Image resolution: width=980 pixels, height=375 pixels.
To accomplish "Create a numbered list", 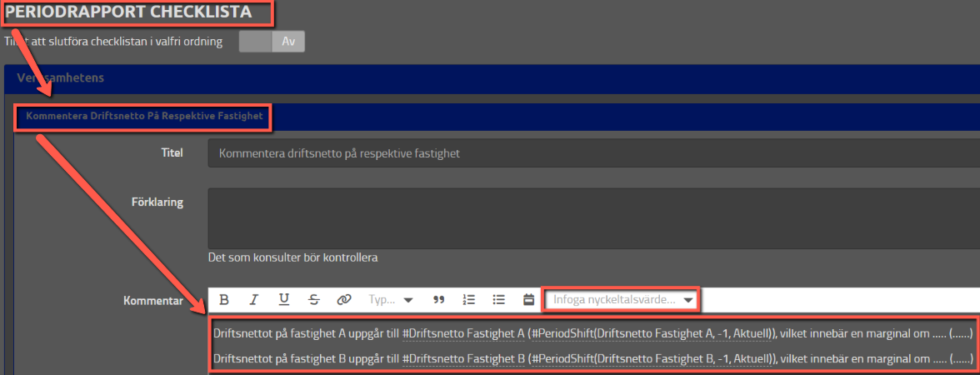I will point(468,299).
